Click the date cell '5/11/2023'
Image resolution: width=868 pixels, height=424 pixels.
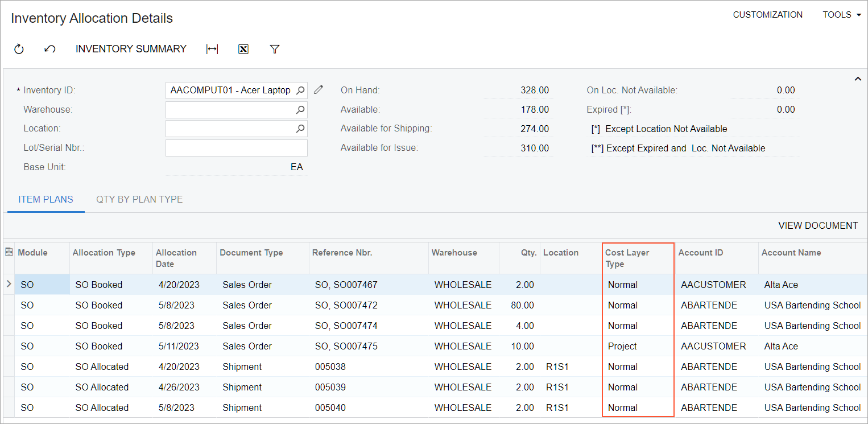(x=185, y=346)
